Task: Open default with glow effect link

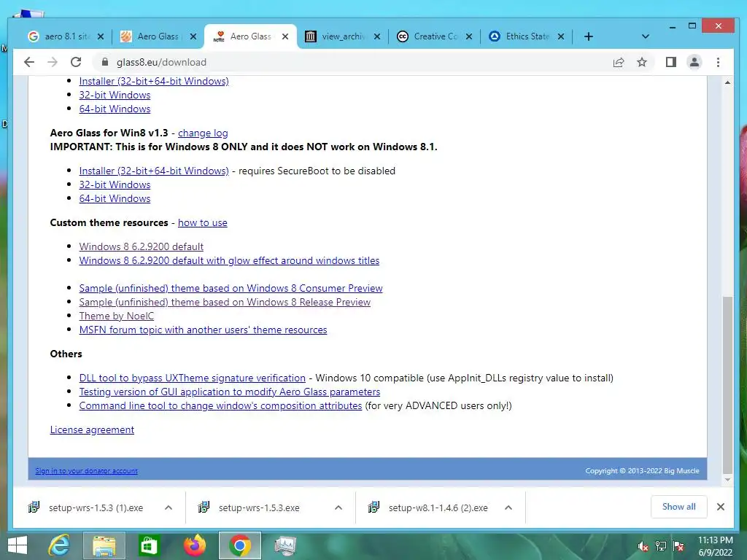Action: point(229,260)
